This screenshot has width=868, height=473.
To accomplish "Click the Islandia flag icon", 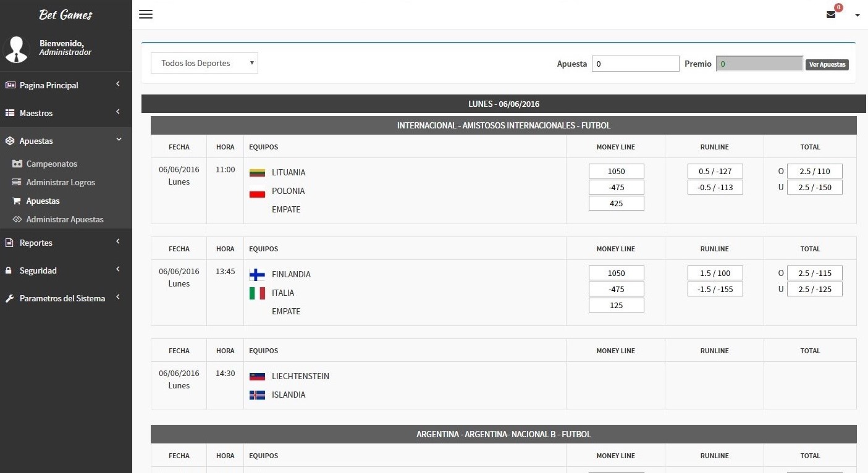I will click(257, 395).
